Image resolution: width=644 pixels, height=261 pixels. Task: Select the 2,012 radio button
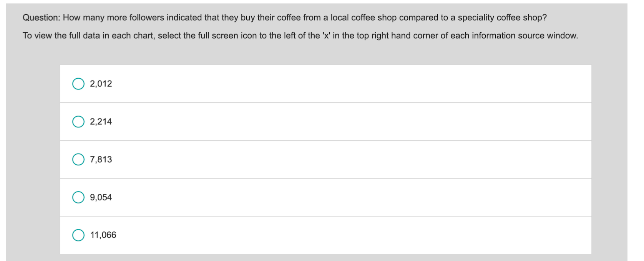(x=78, y=84)
